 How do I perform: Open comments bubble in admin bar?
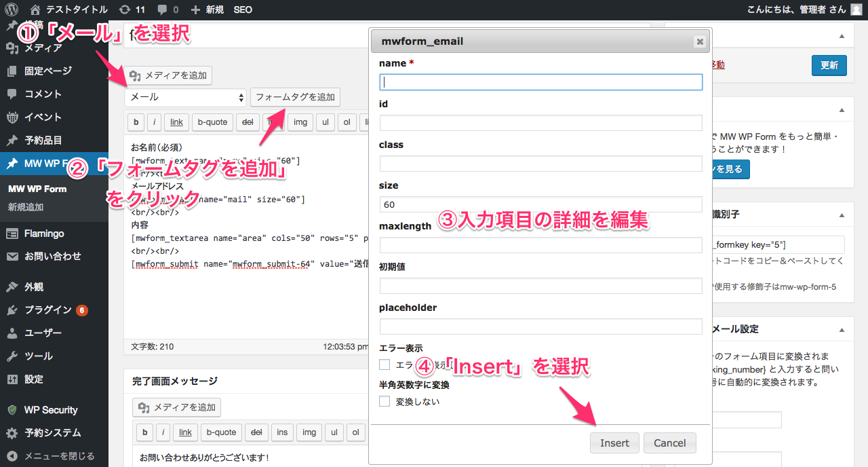[167, 10]
